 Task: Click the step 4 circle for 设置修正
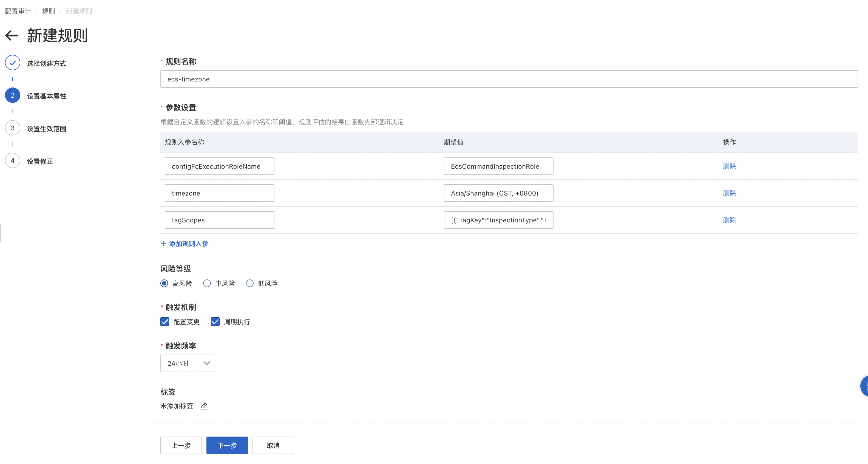(12, 161)
